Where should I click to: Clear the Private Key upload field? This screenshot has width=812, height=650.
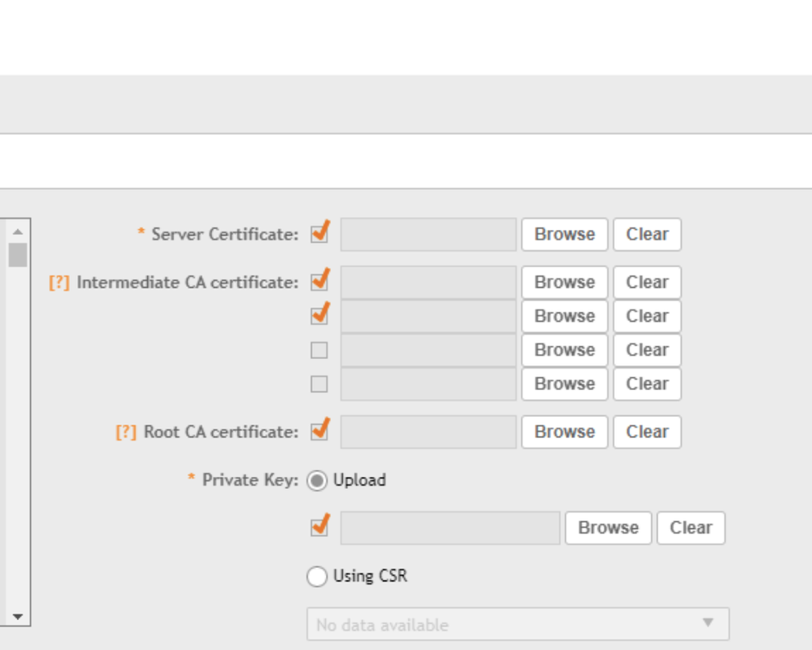691,528
